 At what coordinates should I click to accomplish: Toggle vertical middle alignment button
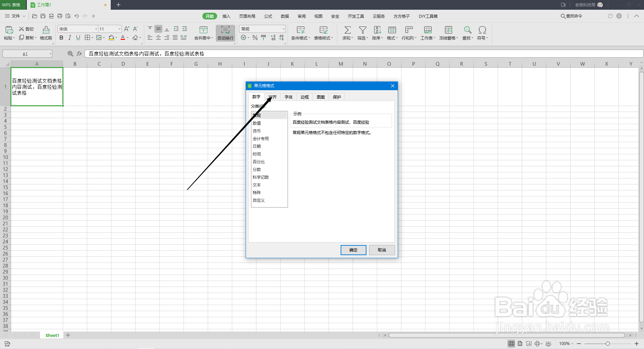click(158, 29)
